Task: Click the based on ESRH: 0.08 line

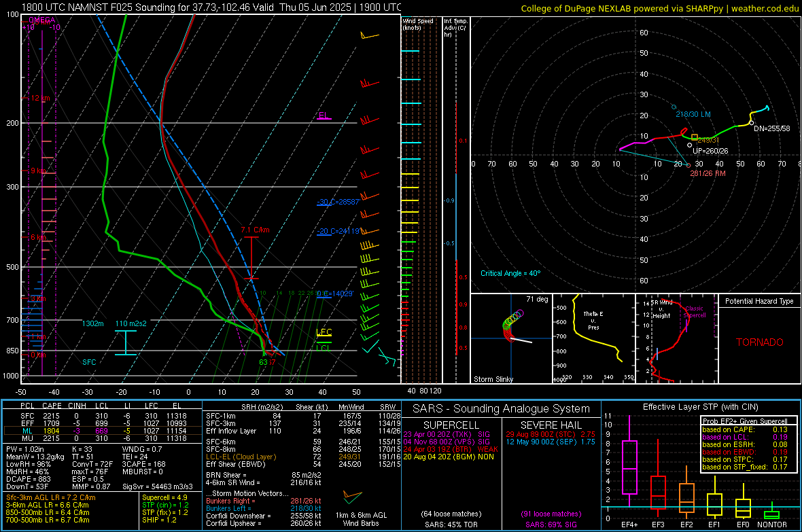Action: pos(745,444)
